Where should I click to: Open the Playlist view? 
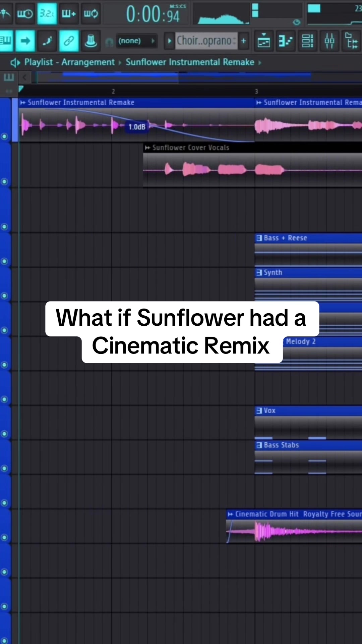coord(264,41)
